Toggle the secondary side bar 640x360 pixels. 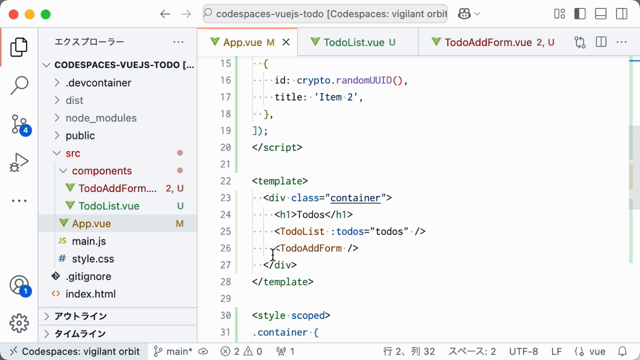pyautogui.click(x=622, y=14)
